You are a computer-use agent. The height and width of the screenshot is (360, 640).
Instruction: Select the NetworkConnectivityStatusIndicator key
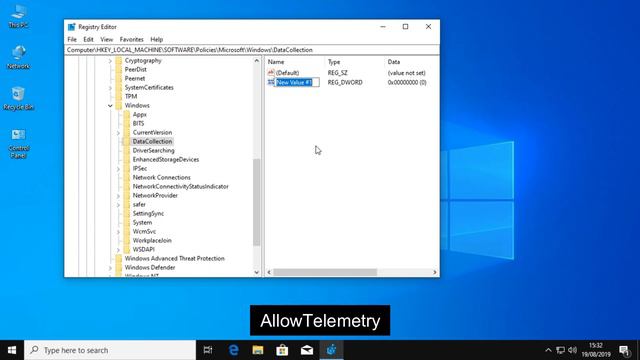tap(180, 186)
